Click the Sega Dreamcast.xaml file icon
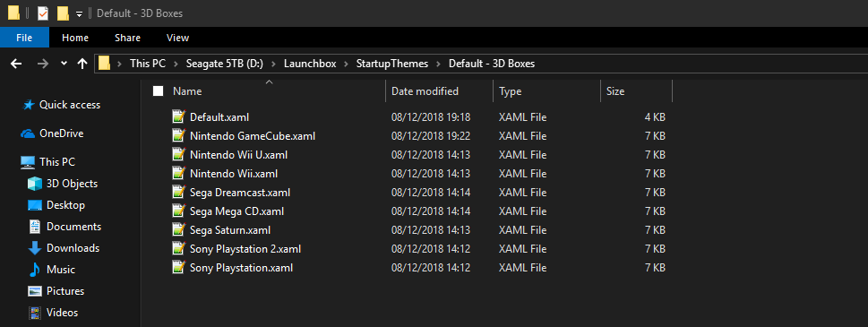 coord(178,192)
